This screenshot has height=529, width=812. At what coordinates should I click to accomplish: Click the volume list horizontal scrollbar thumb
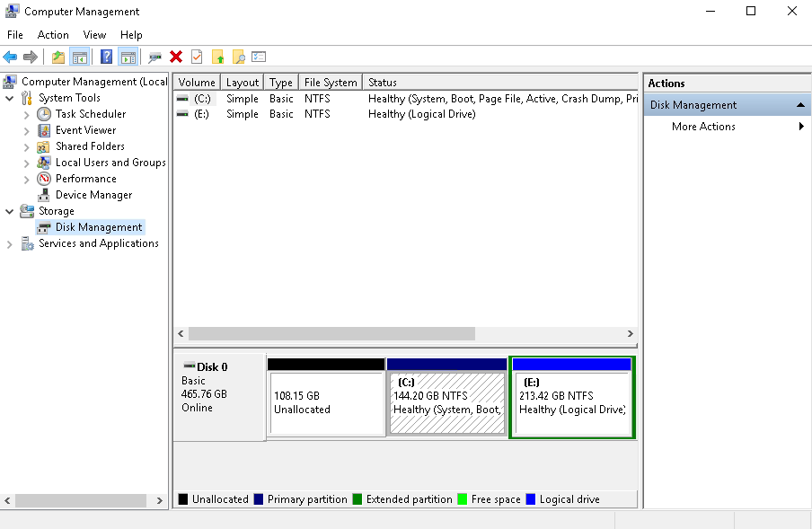tap(331, 334)
